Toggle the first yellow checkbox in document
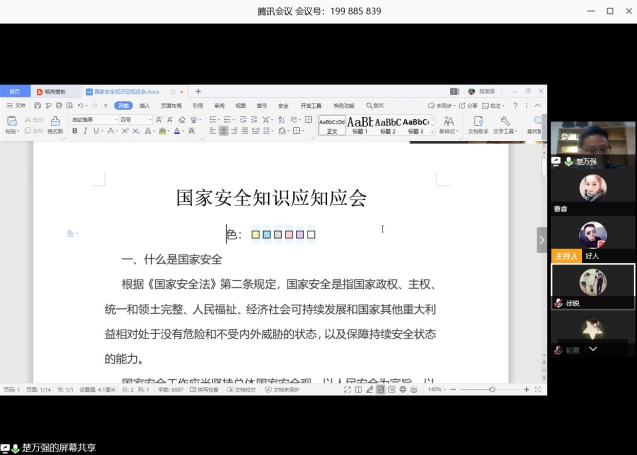Viewport: 637px width, 455px height. coord(256,235)
